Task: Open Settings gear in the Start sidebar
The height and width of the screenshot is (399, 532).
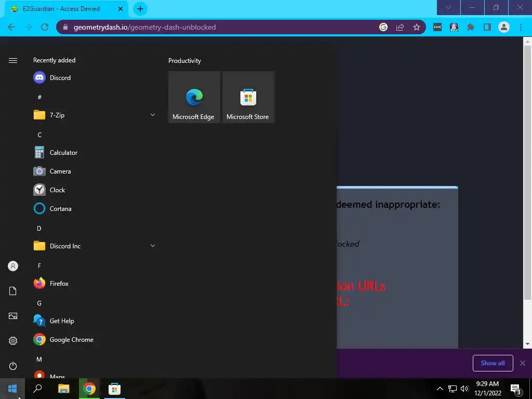Action: (13, 341)
